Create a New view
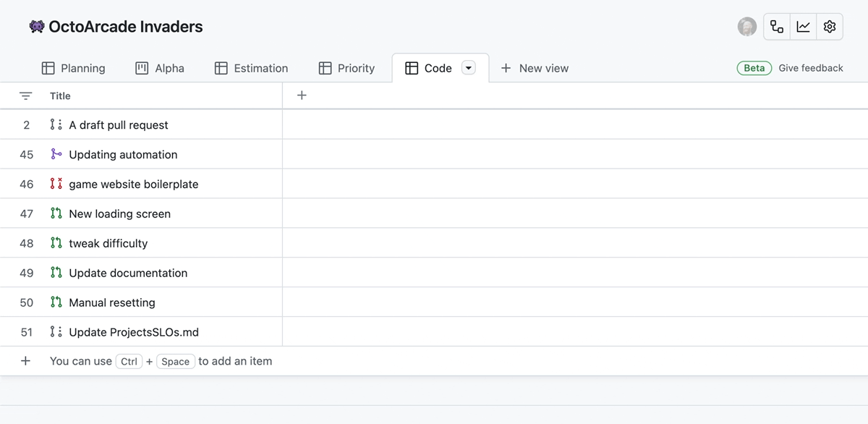The image size is (868, 424). [535, 67]
